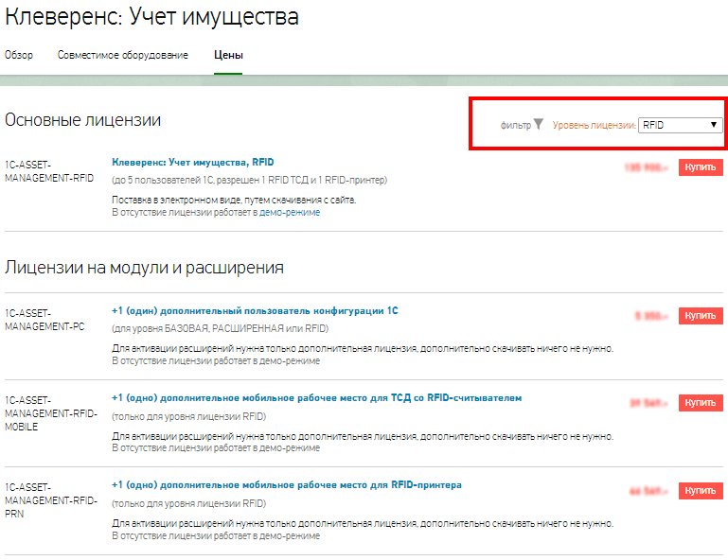Switch to Совместимое оборудование tab
This screenshot has height=560, width=728.
[122, 55]
